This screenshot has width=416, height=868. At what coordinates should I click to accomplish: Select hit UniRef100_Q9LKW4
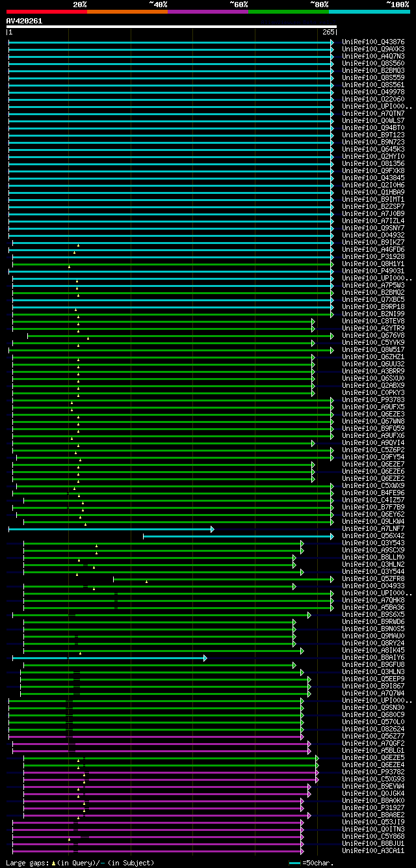373,522
